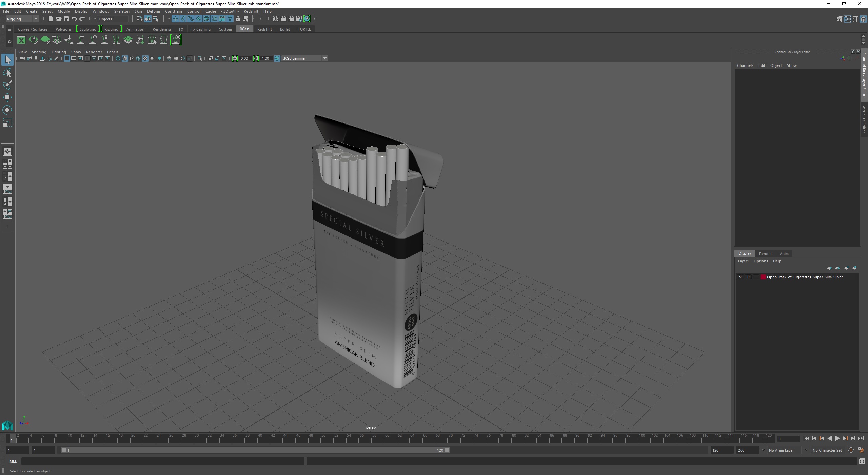
Task: Toggle layer visibility V box
Action: coord(740,277)
